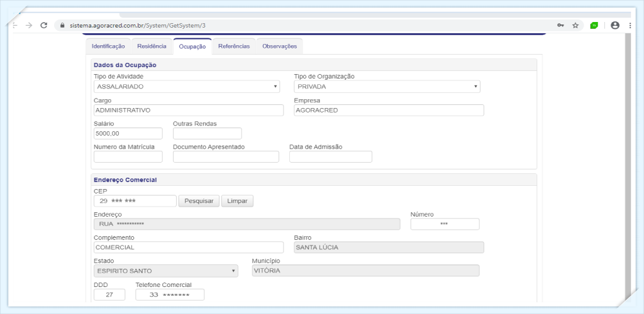Bookmark this page with the star icon
The width and height of the screenshot is (644, 314).
[575, 25]
